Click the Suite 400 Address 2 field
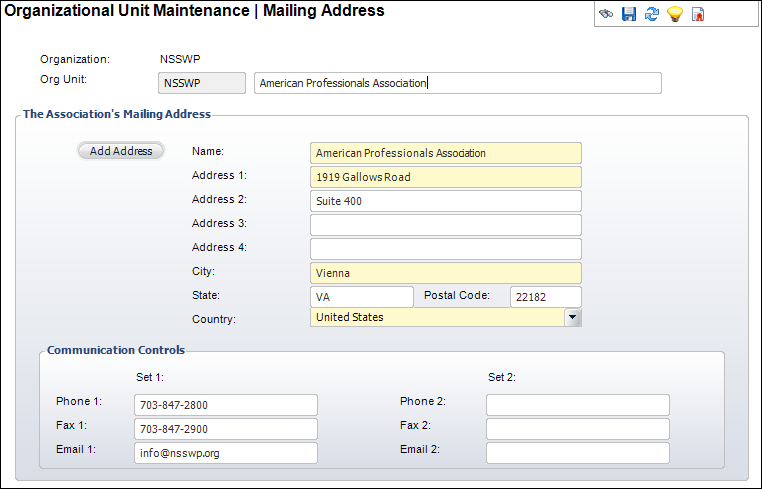 tap(446, 201)
